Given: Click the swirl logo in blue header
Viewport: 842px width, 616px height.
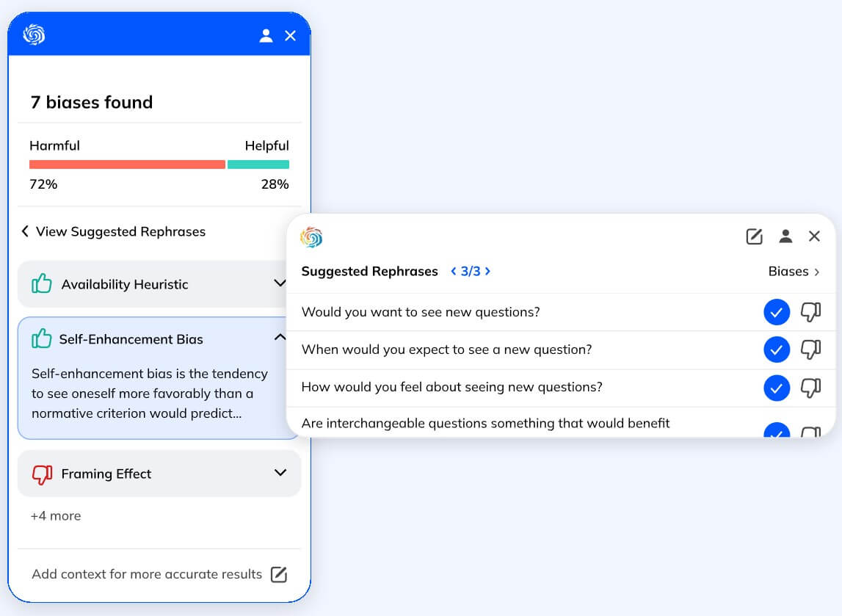Looking at the screenshot, I should tap(34, 35).
